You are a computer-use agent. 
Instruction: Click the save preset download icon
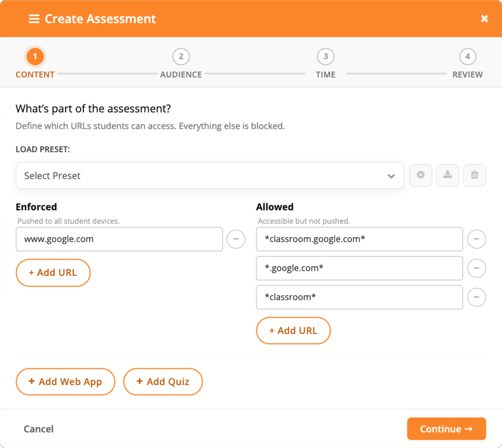pyautogui.click(x=448, y=175)
